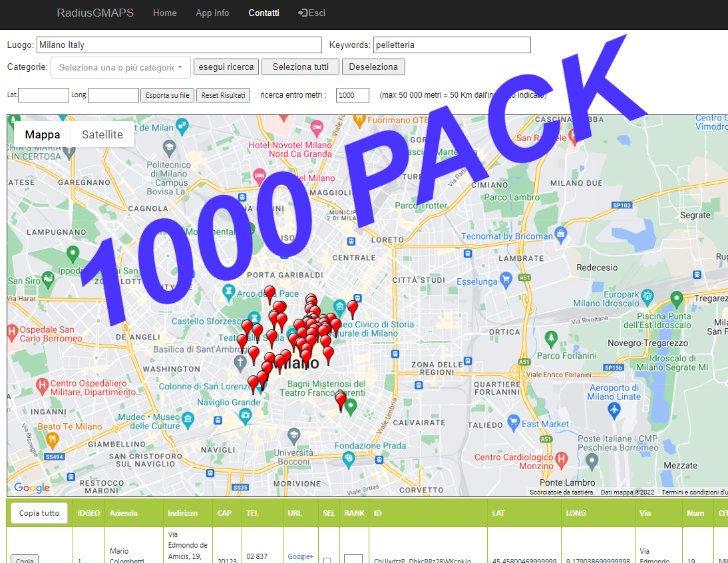Click the East Market shopping icon
This screenshot has width=728, height=563.
[x=513, y=422]
